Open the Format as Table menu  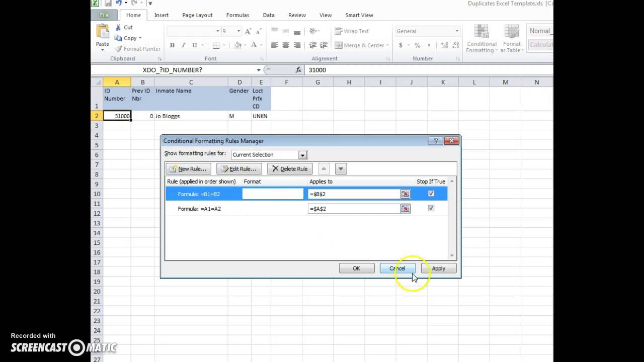point(512,39)
